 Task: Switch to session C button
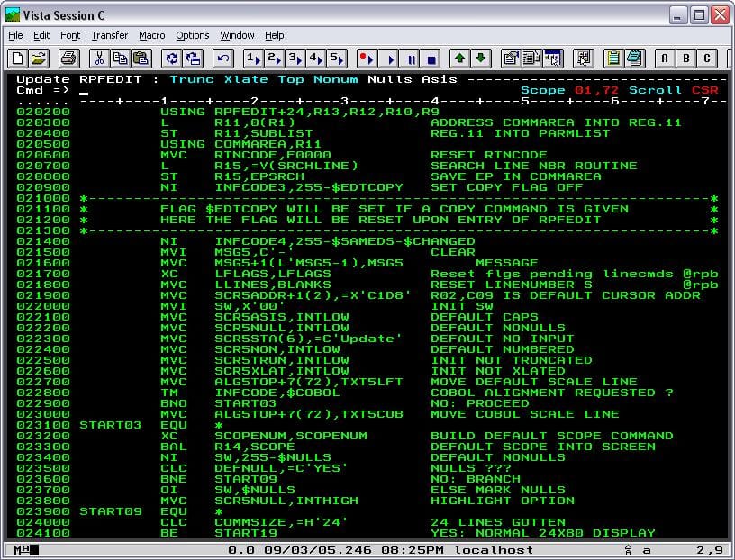tap(707, 59)
